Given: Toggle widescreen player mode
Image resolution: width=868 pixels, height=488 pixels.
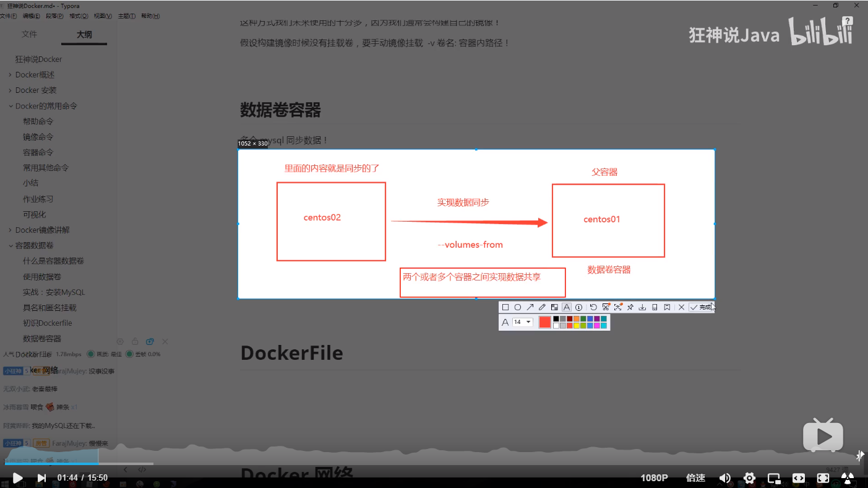Looking at the screenshot, I should click(x=799, y=477).
